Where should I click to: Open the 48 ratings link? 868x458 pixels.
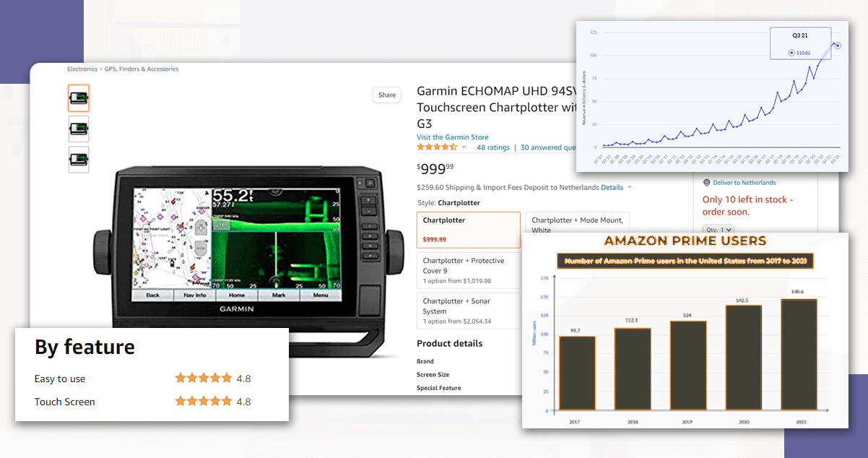coord(493,147)
